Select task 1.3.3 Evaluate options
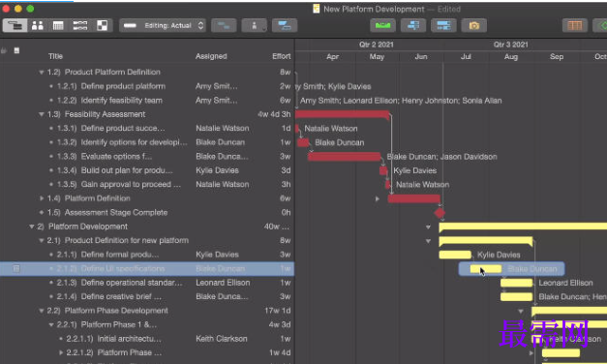This screenshot has height=364, width=607. point(116,157)
